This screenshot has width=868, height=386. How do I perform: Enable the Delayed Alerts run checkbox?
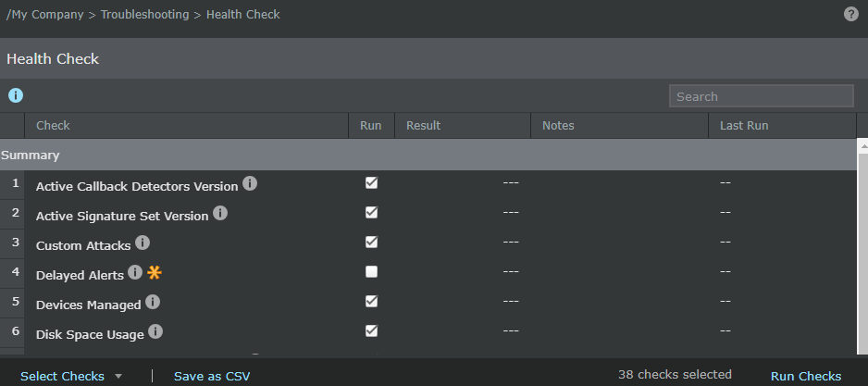pyautogui.click(x=371, y=271)
